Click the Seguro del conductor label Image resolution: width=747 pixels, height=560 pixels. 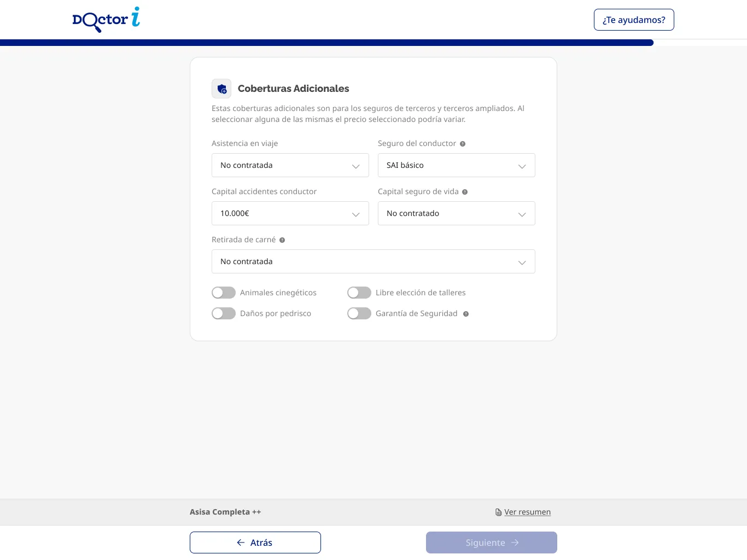(x=417, y=143)
